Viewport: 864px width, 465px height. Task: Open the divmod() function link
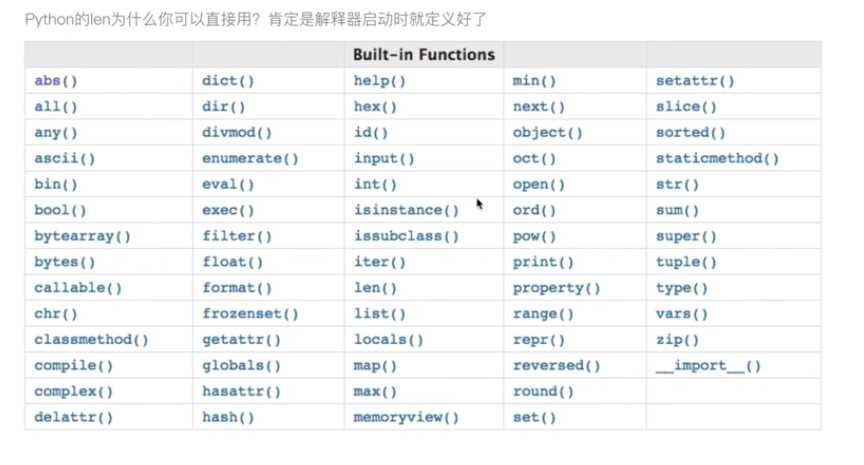(x=236, y=133)
